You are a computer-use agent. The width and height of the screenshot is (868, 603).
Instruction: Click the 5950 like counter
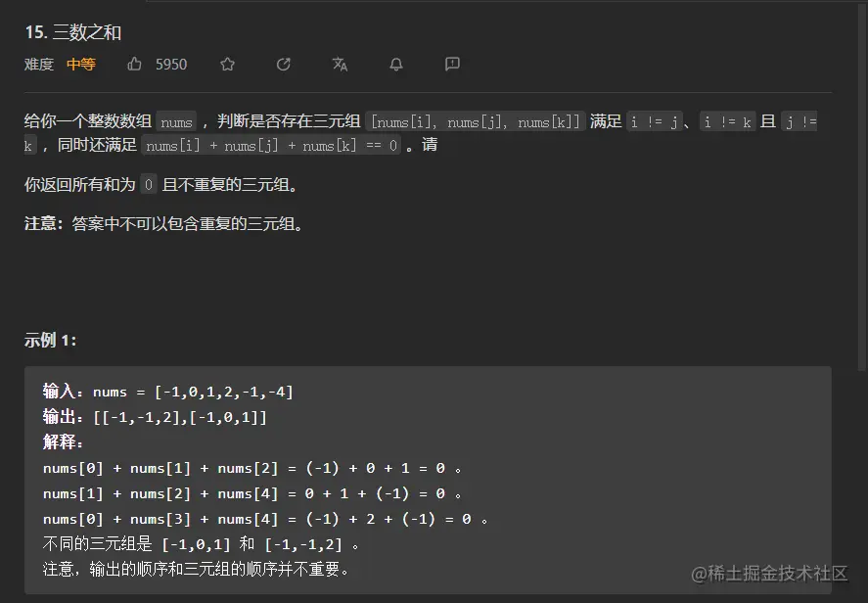point(171,64)
